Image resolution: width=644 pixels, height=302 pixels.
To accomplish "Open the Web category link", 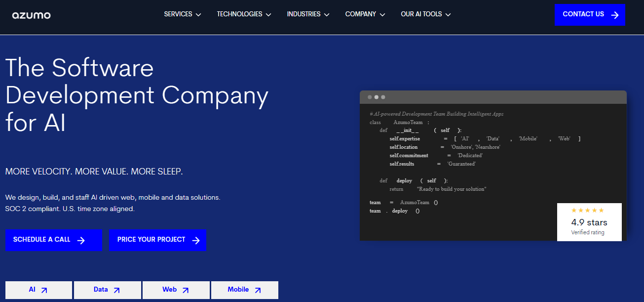I will [176, 290].
